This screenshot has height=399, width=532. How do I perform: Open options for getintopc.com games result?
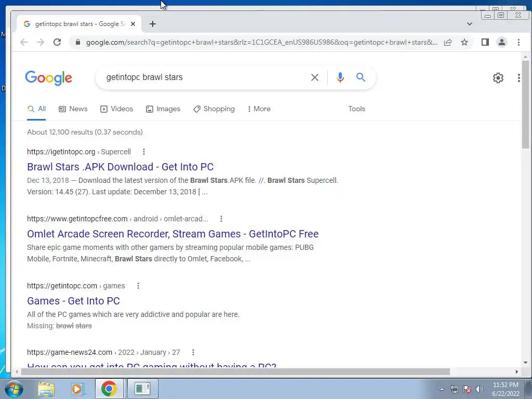click(138, 286)
